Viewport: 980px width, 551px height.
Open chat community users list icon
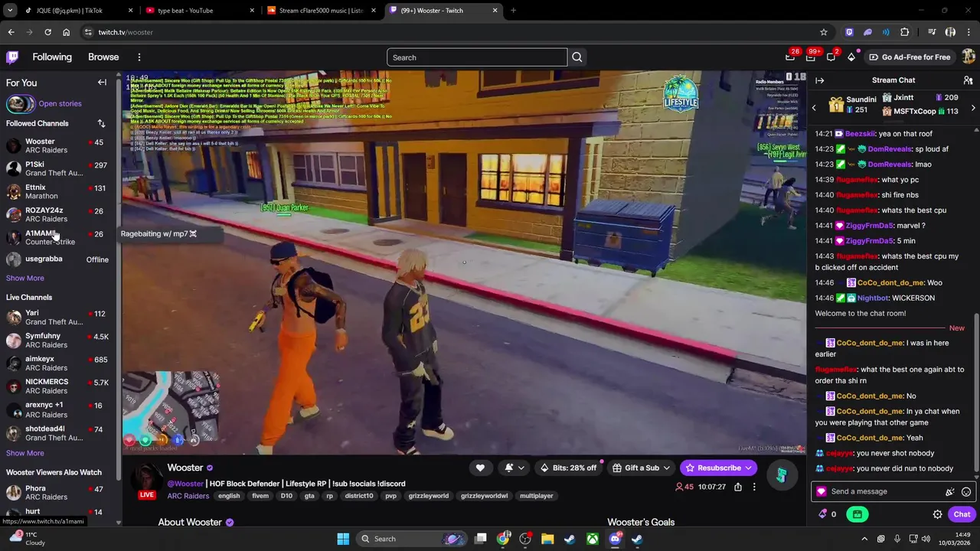pyautogui.click(x=968, y=80)
